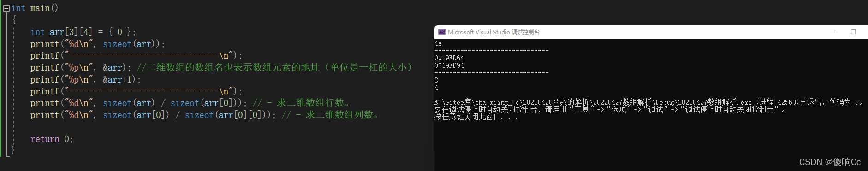Click the '按任意键关闭此窗口' console line
868x171 pixels.
pyautogui.click(x=476, y=117)
